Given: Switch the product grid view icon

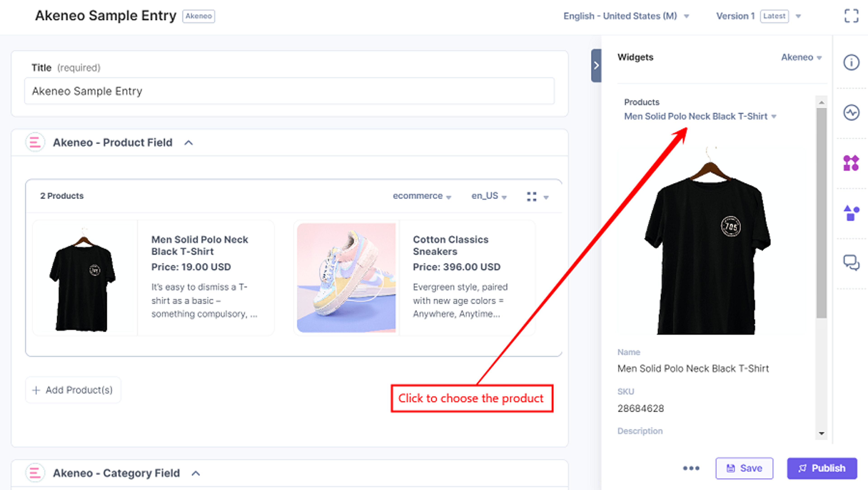Looking at the screenshot, I should click(532, 196).
